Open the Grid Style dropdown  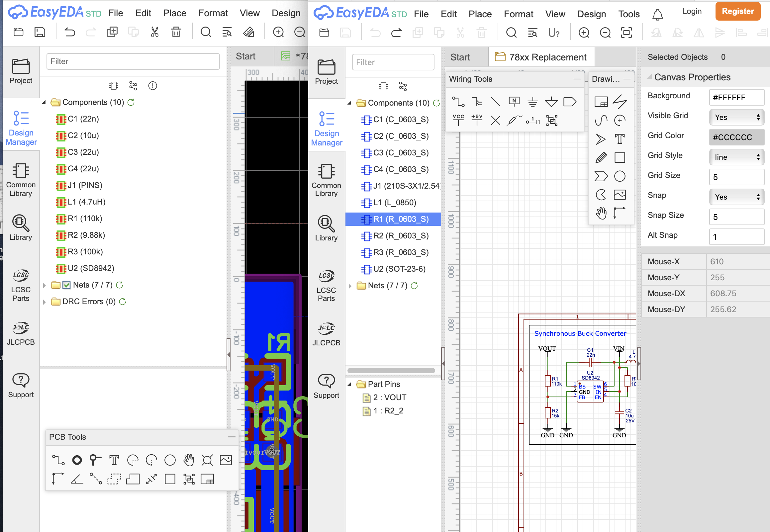[736, 157]
